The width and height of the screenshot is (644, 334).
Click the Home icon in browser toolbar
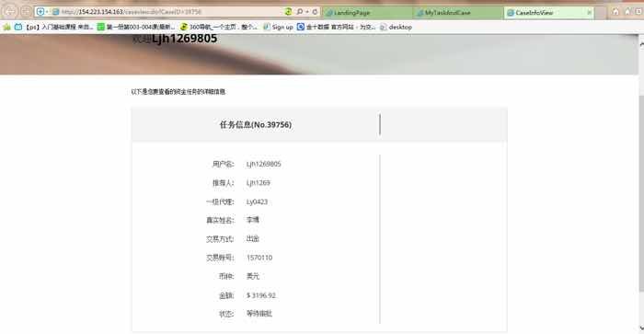(x=615, y=12)
